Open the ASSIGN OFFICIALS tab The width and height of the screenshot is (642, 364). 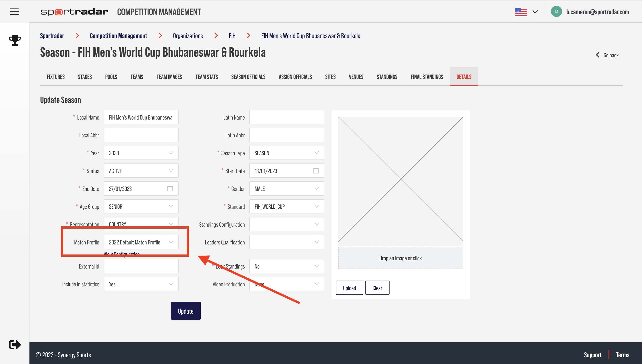(295, 77)
